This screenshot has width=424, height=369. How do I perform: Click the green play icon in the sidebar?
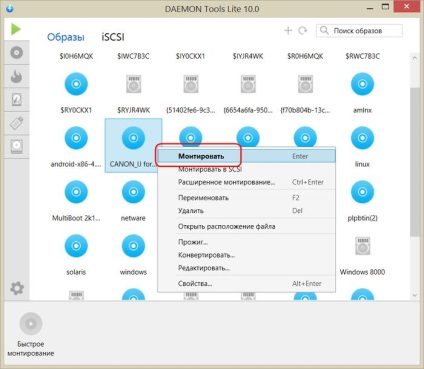coord(16,29)
